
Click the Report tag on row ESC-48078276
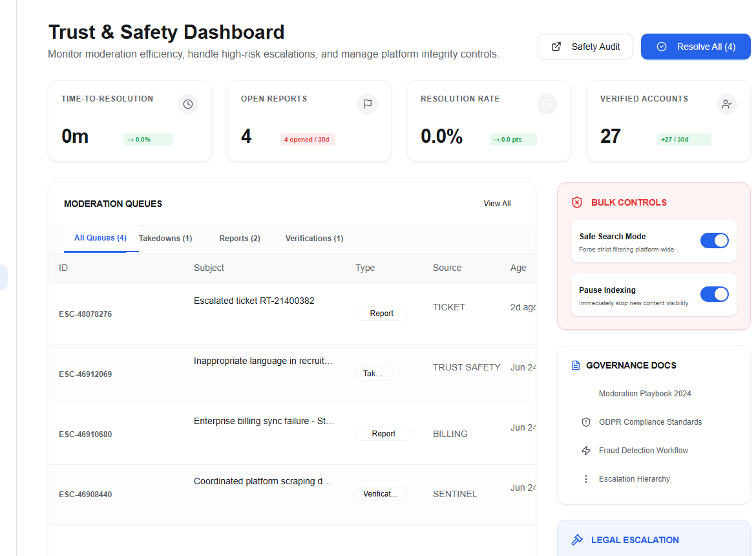click(x=381, y=314)
